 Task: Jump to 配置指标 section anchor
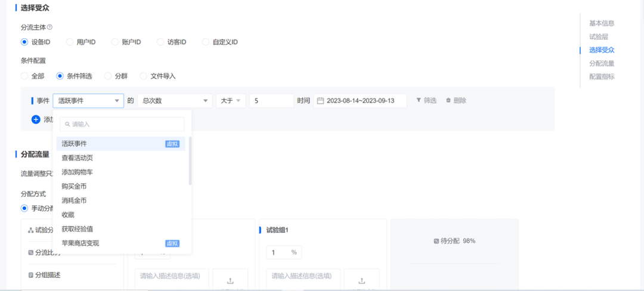click(x=602, y=76)
